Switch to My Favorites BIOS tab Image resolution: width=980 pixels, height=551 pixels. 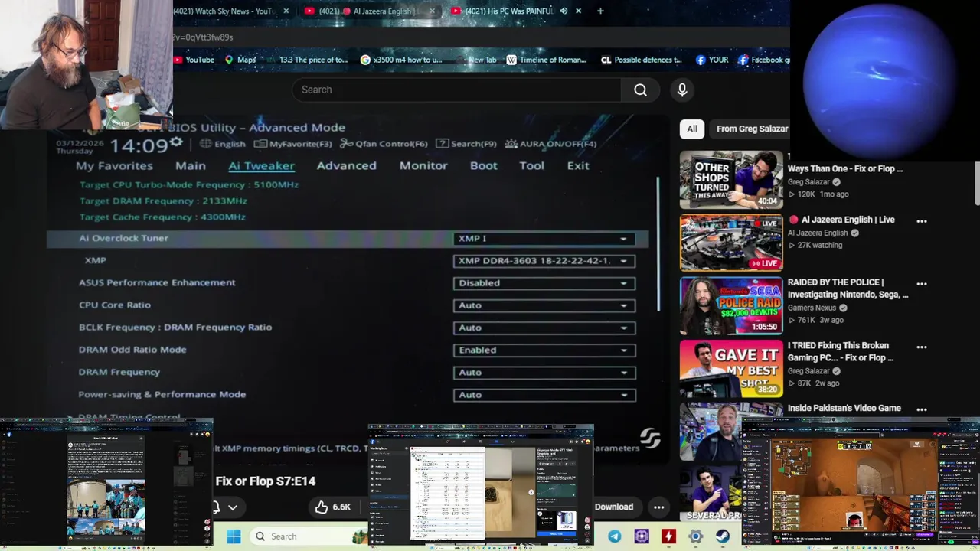pos(114,165)
